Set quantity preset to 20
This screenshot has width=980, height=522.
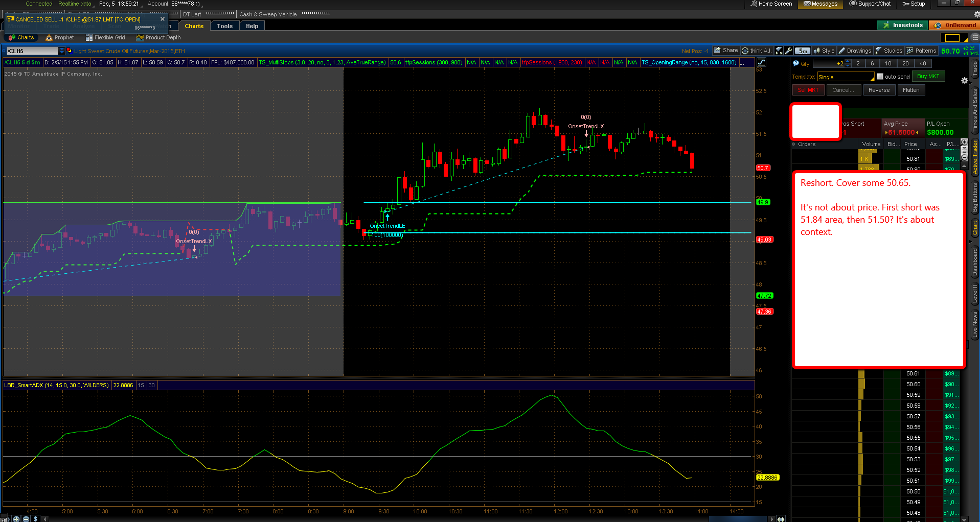click(x=906, y=63)
